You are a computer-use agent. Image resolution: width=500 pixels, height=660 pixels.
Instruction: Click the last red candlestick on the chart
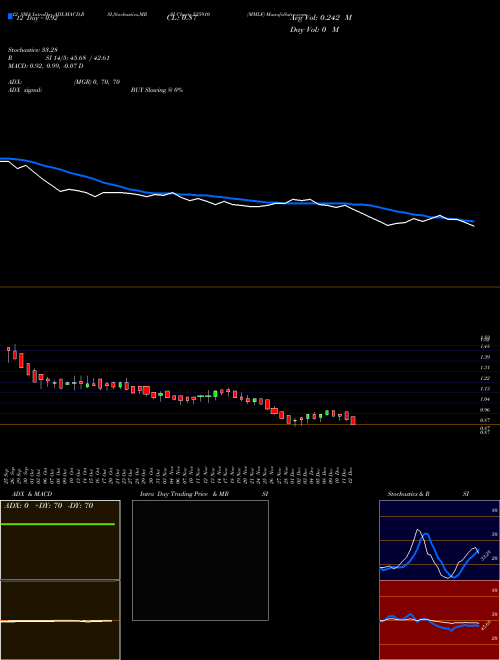(x=353, y=420)
